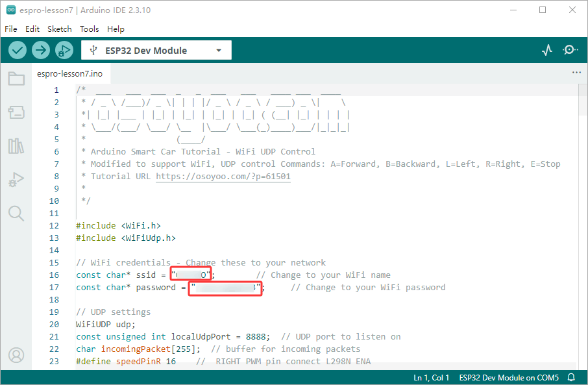Click line number 12 in gutter

pyautogui.click(x=54, y=225)
